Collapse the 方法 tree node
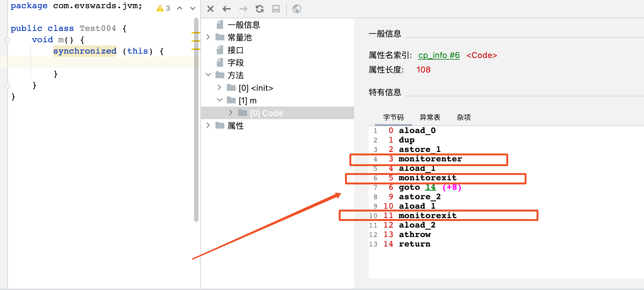This screenshot has width=644, height=290. [208, 75]
